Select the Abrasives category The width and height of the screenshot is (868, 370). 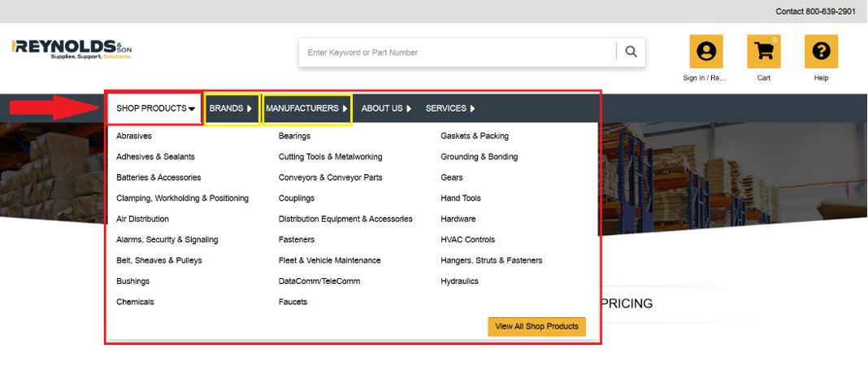(134, 136)
